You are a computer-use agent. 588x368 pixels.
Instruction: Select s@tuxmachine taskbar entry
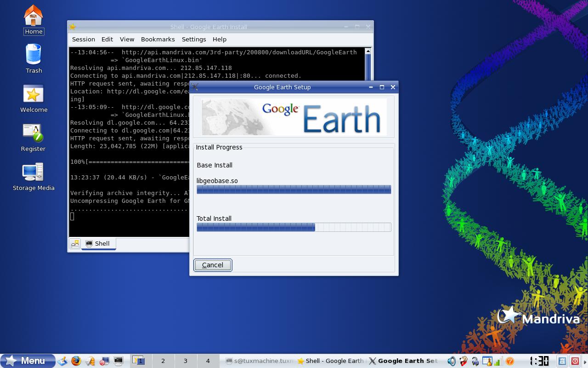point(259,361)
